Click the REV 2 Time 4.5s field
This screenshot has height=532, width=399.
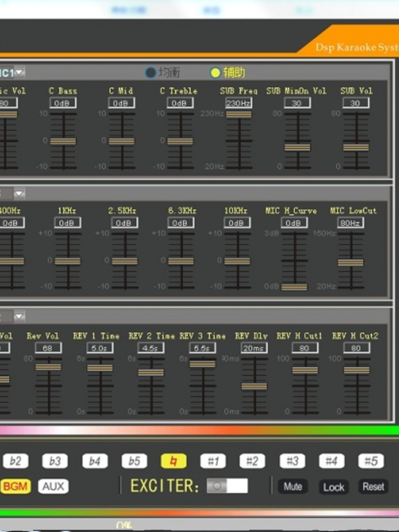(151, 348)
